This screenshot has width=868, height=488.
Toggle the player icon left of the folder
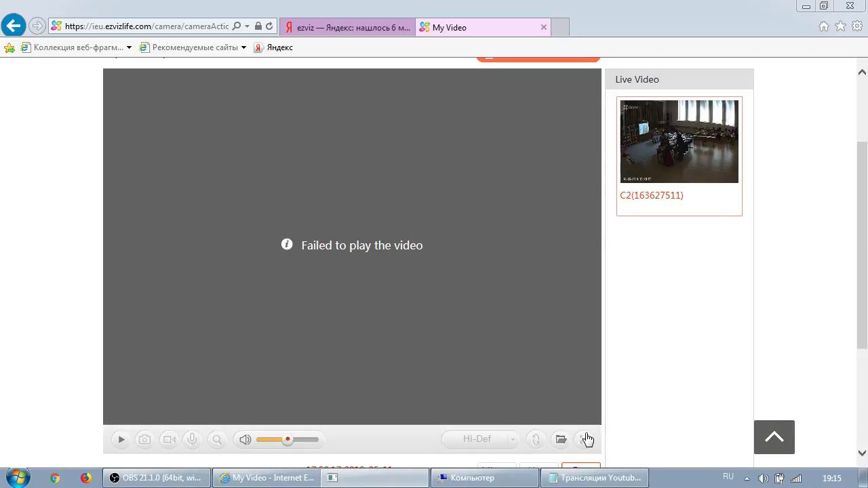click(x=536, y=439)
